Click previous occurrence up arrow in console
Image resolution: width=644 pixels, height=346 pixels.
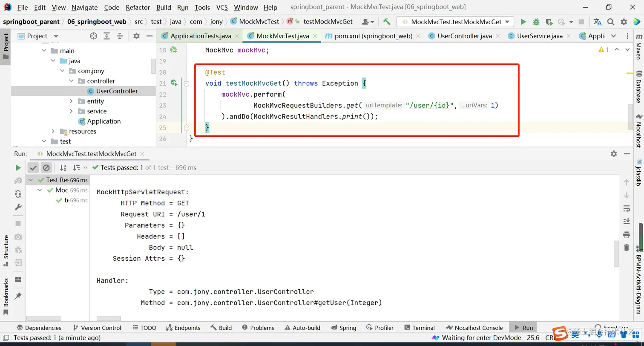pyautogui.click(x=626, y=182)
